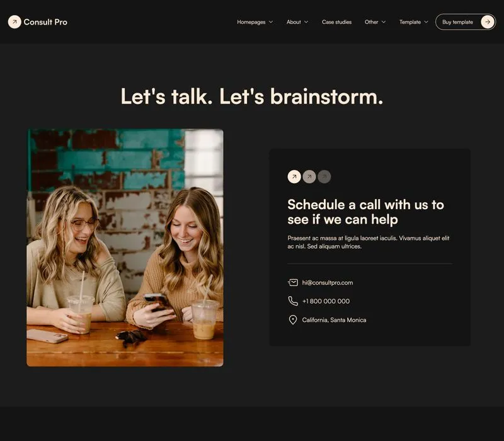
Task: Click the phone handset icon
Action: pos(293,301)
